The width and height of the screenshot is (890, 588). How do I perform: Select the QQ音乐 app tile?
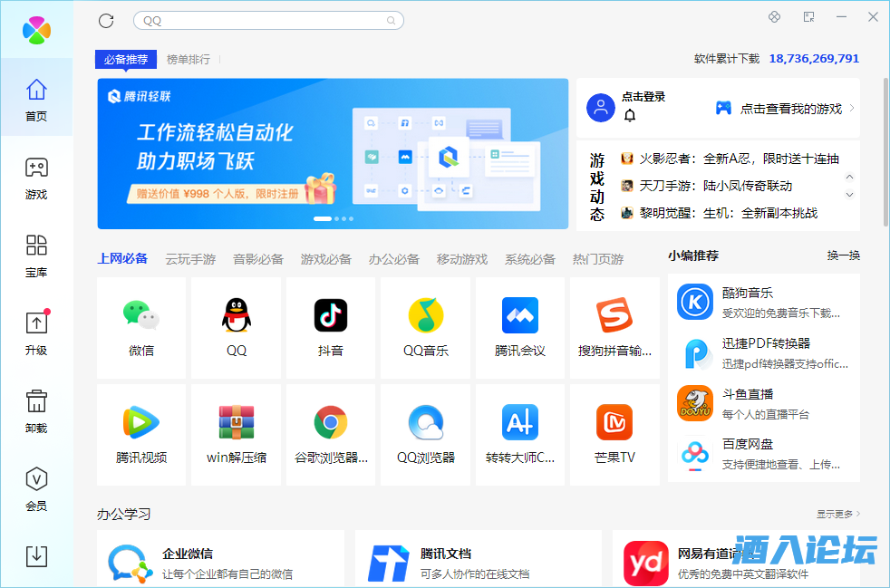426,327
